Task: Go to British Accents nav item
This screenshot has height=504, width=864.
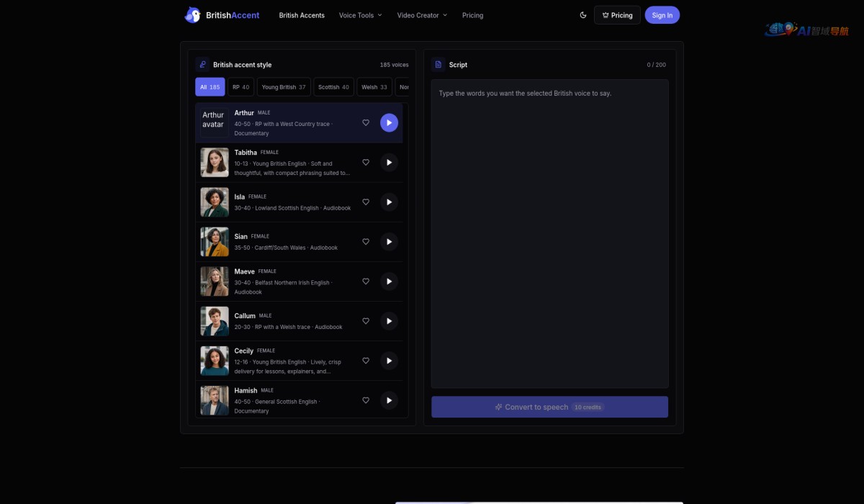Action: pos(302,15)
